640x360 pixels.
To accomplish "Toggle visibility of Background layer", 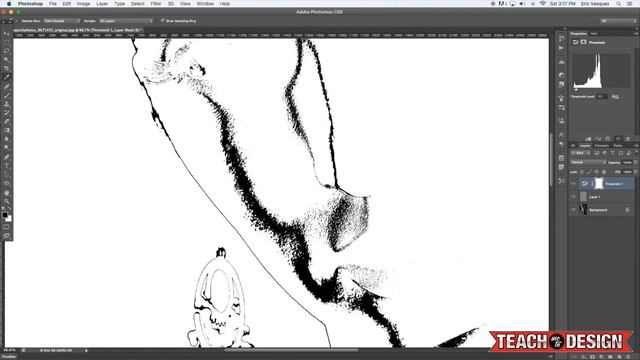I will click(x=573, y=210).
